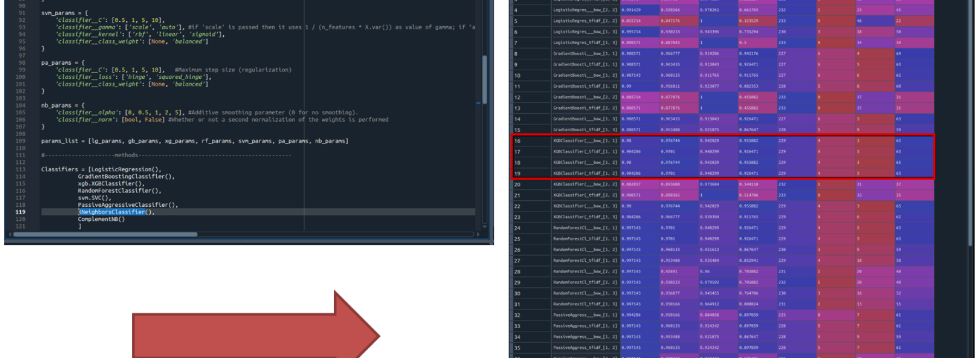Click the ComplementNB() code line
This screenshot has height=358, width=980.
[x=101, y=219]
